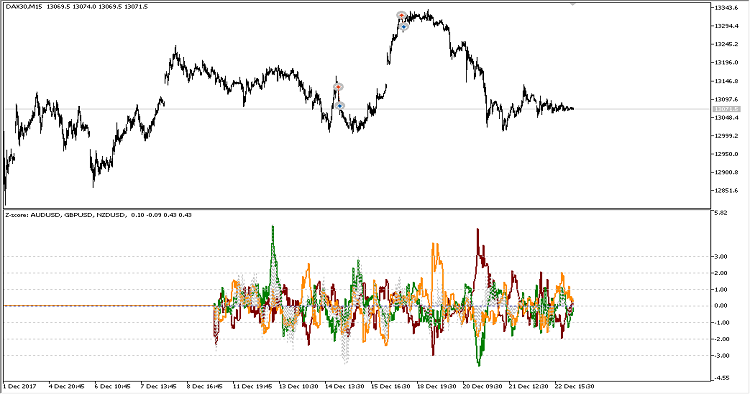Click the 1 Dec 2017 date label
Image resolution: width=750 pixels, height=394 pixels.
[20, 386]
